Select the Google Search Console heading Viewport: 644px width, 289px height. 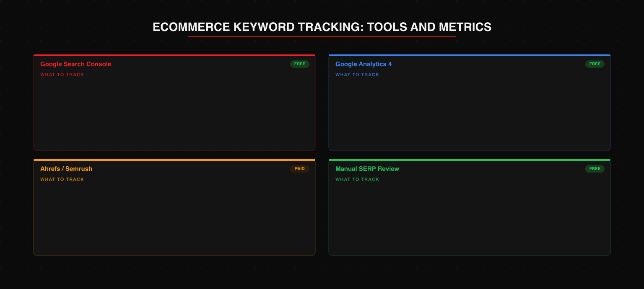(76, 64)
